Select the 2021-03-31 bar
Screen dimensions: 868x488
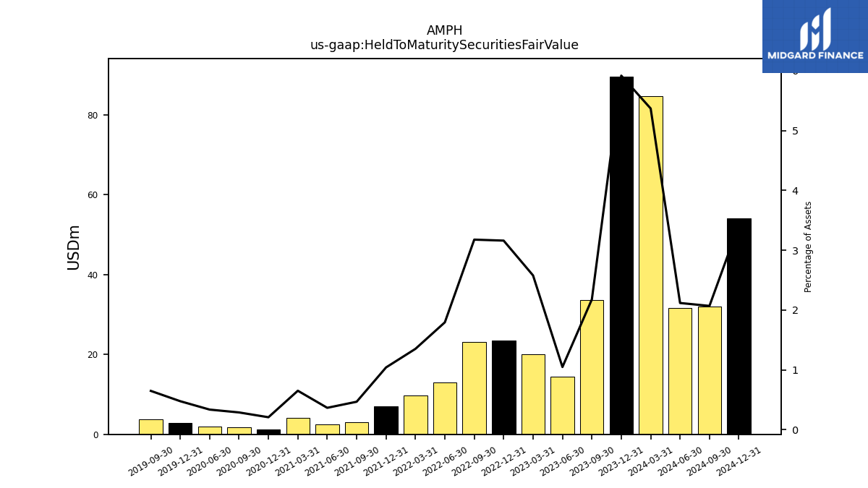298,426
